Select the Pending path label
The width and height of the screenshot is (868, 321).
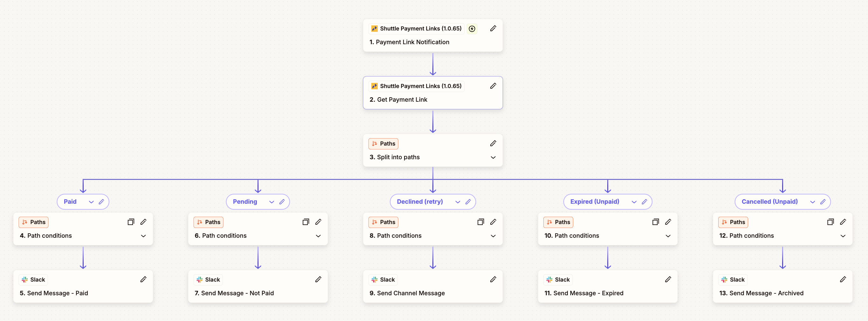[245, 201]
